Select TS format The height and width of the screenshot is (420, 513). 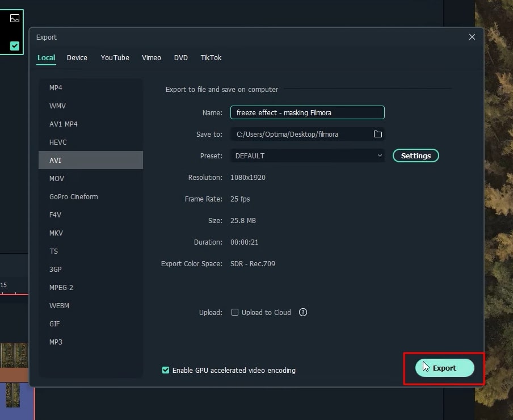click(91, 251)
